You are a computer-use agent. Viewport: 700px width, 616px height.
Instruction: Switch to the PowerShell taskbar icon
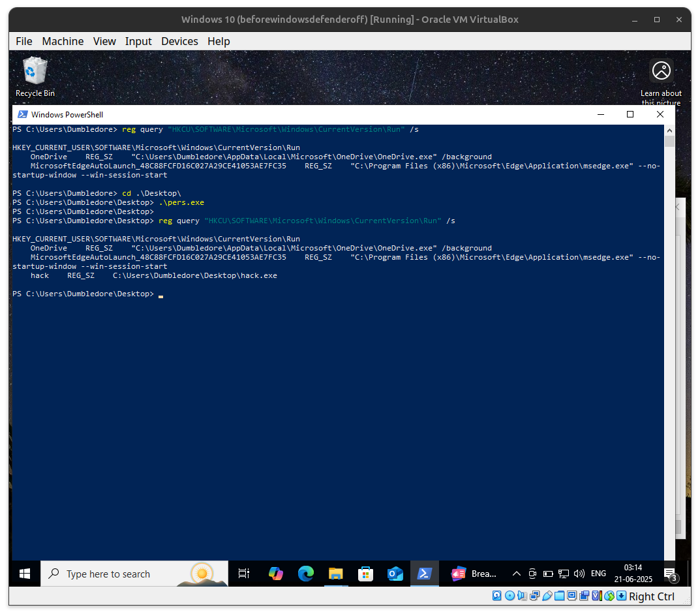point(425,574)
